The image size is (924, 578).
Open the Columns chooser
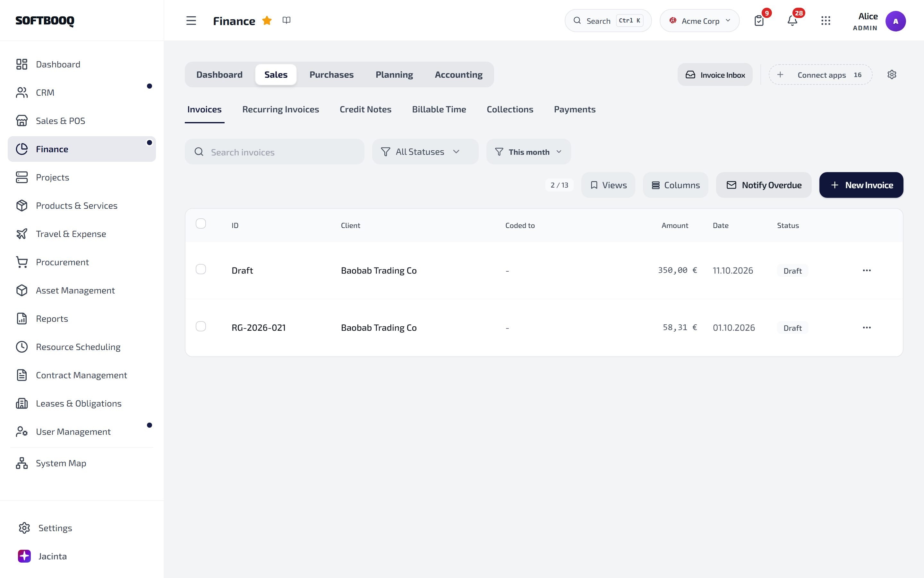pos(675,185)
